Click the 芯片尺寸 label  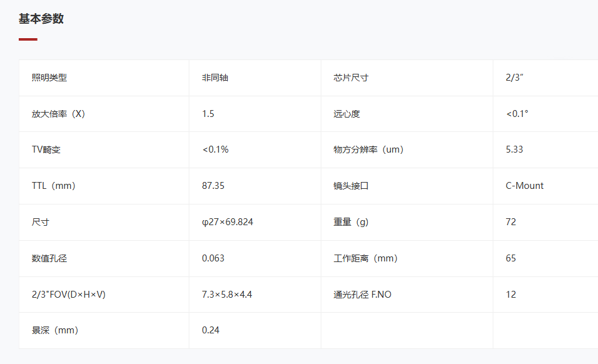[351, 78]
